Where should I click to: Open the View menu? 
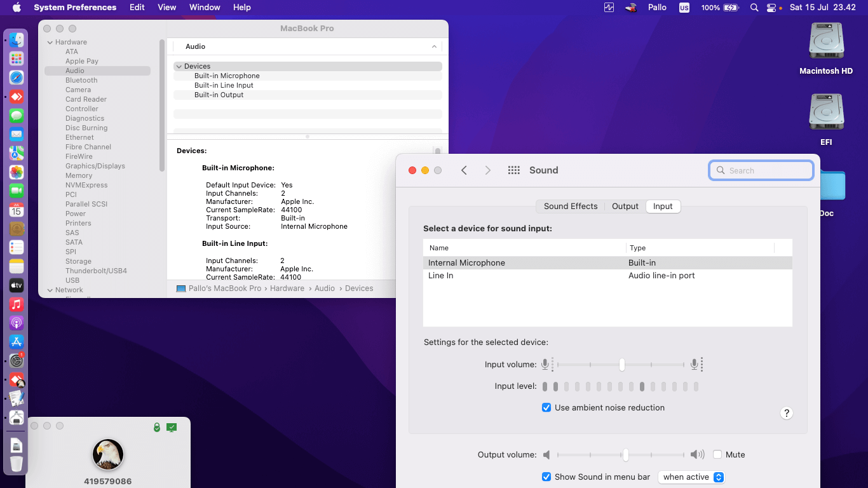[167, 8]
